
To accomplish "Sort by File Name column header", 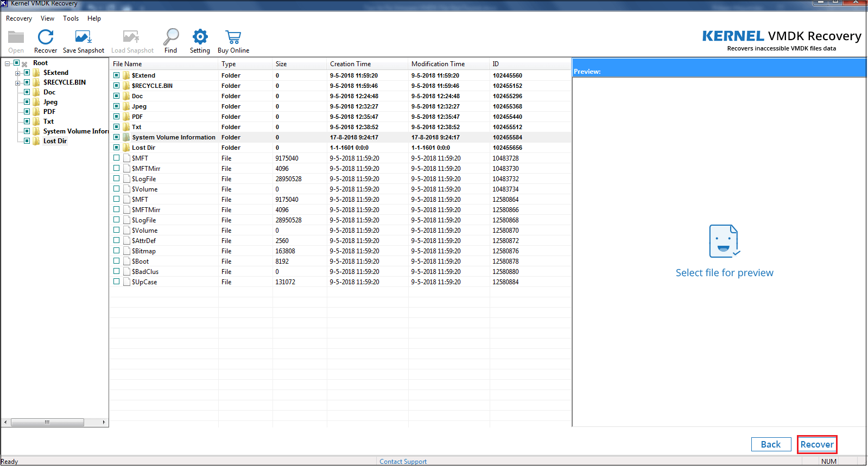I will click(x=164, y=64).
